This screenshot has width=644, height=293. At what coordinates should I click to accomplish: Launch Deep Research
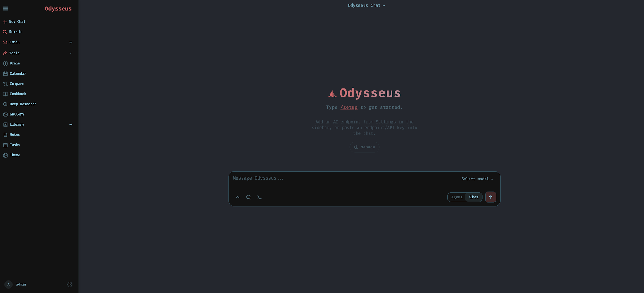click(23, 104)
